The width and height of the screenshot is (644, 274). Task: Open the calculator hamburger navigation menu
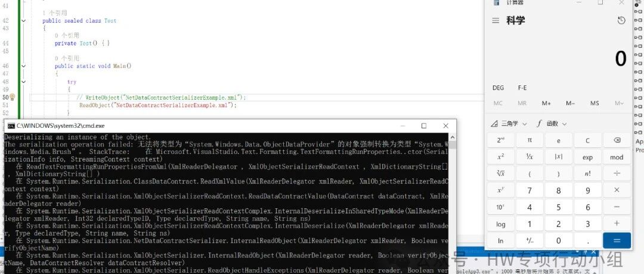tap(496, 20)
